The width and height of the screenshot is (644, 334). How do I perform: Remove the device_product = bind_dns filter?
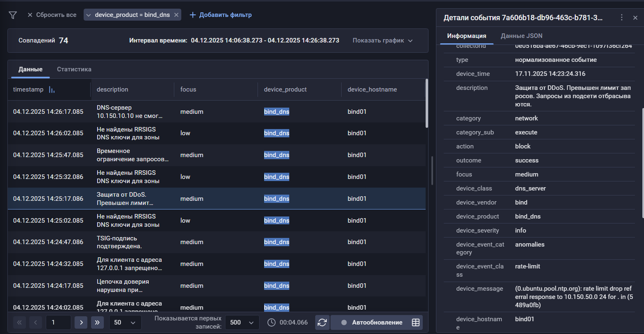(x=176, y=15)
